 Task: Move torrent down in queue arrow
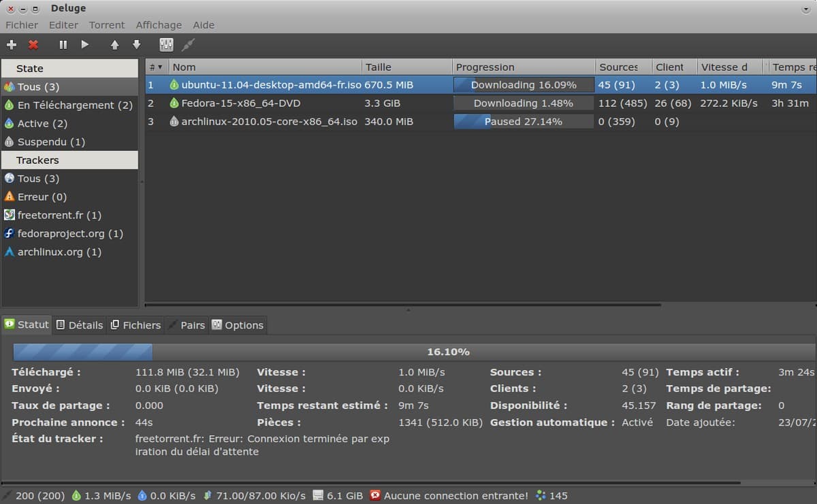(x=136, y=45)
